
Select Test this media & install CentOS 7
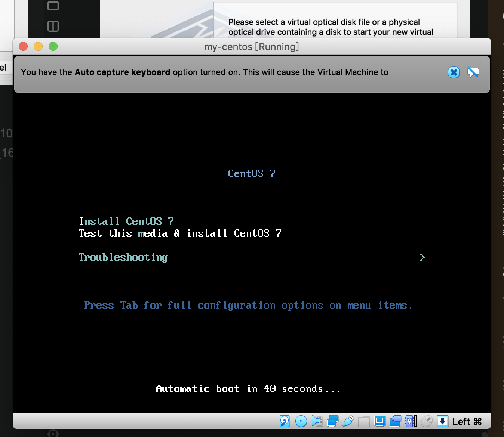coord(180,233)
